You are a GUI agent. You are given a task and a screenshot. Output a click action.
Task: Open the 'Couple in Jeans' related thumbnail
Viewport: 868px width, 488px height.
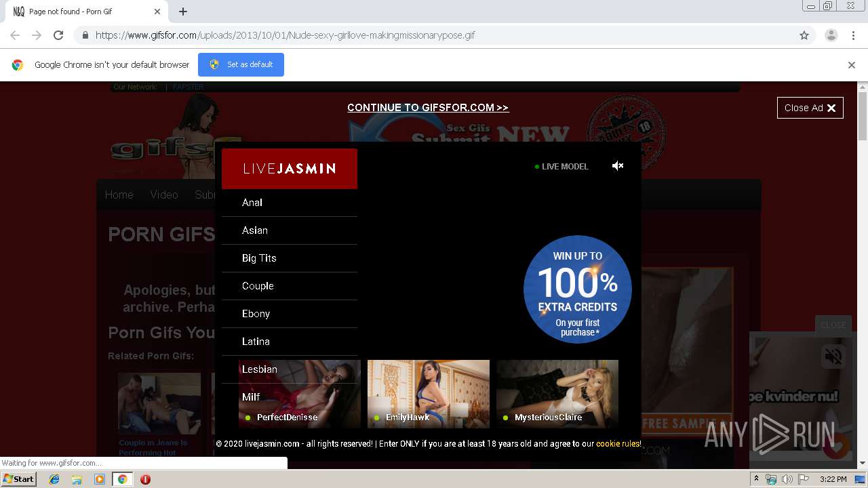point(159,403)
